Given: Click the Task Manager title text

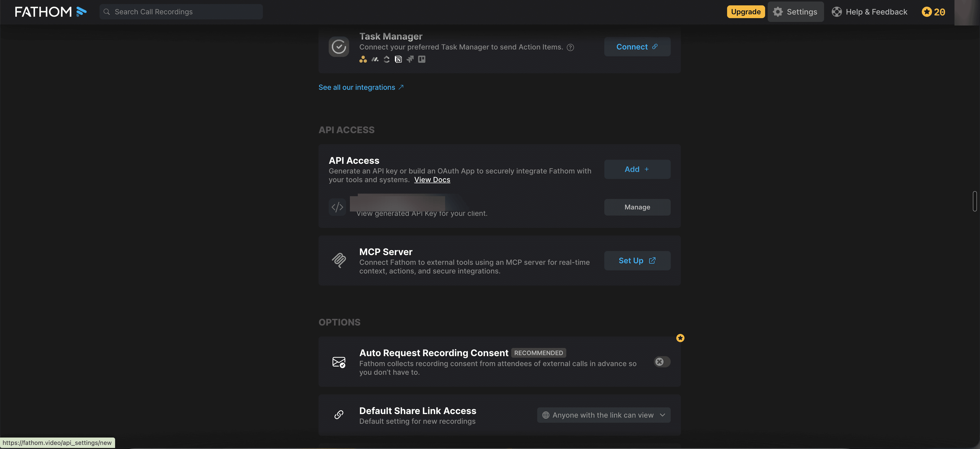Looking at the screenshot, I should point(391,36).
